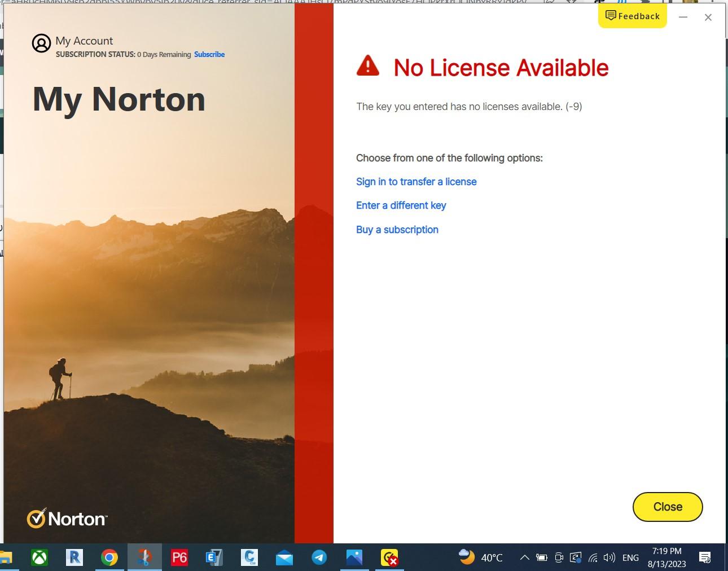Launch Google Chrome from taskbar
The width and height of the screenshot is (728, 571).
(109, 557)
